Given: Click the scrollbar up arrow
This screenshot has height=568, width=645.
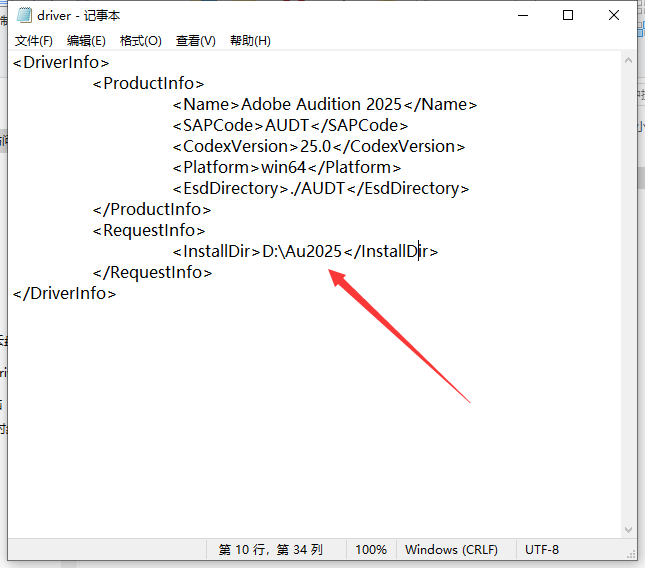Looking at the screenshot, I should (628, 60).
